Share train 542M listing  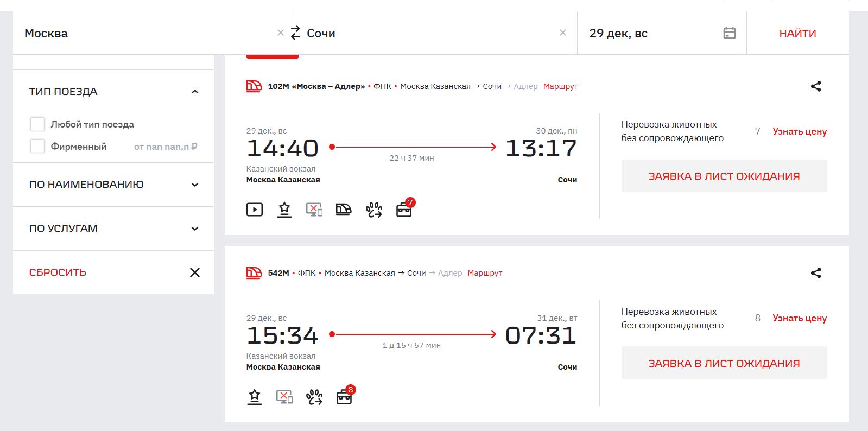(x=815, y=273)
